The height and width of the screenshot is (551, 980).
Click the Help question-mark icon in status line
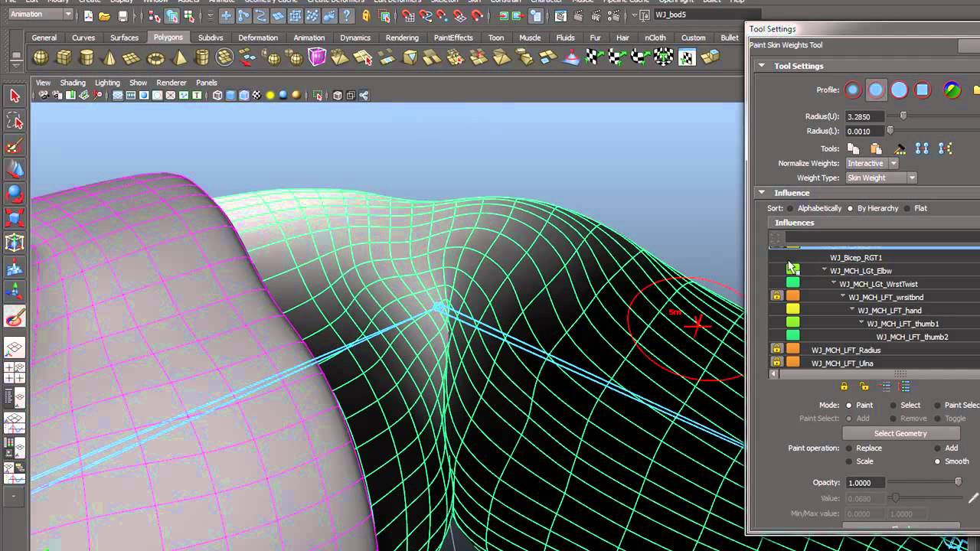click(347, 15)
